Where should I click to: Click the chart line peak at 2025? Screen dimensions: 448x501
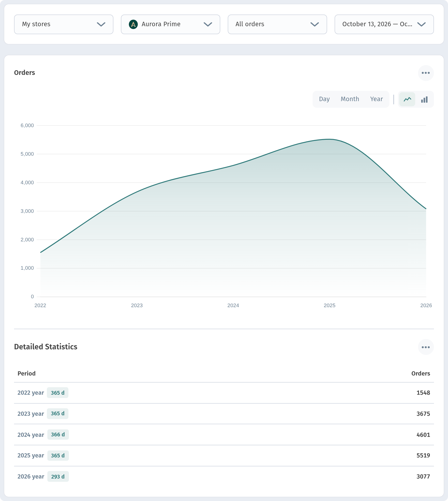(x=329, y=139)
